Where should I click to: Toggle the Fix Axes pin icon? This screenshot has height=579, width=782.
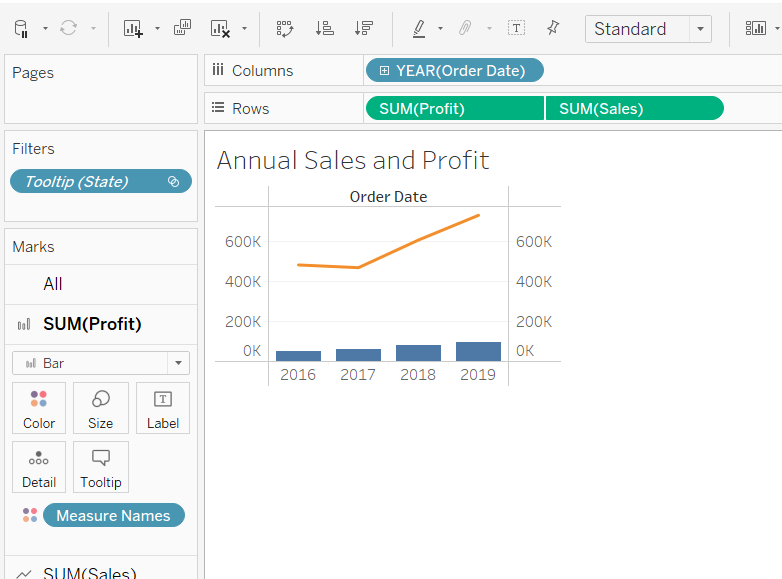pyautogui.click(x=553, y=28)
